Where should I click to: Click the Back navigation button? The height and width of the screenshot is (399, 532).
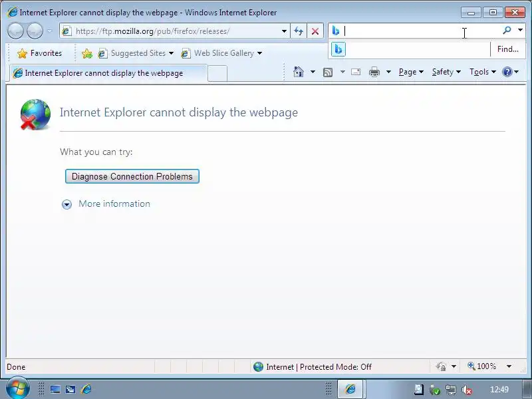point(15,31)
